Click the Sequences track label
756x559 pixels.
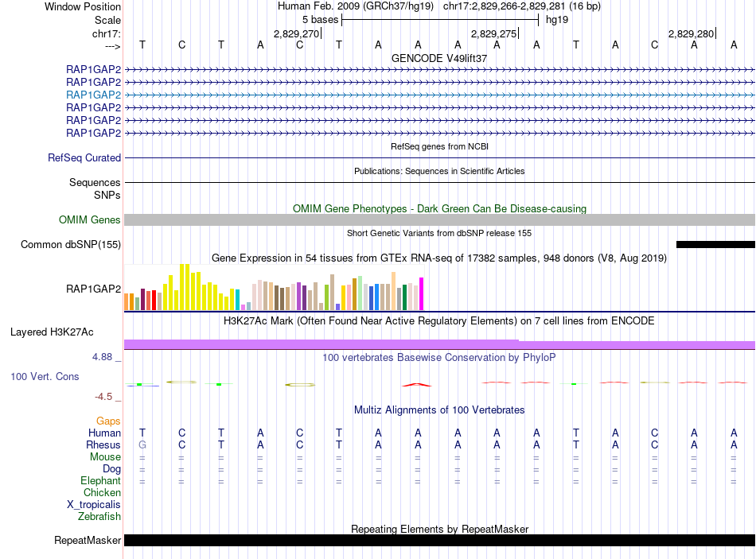95,182
